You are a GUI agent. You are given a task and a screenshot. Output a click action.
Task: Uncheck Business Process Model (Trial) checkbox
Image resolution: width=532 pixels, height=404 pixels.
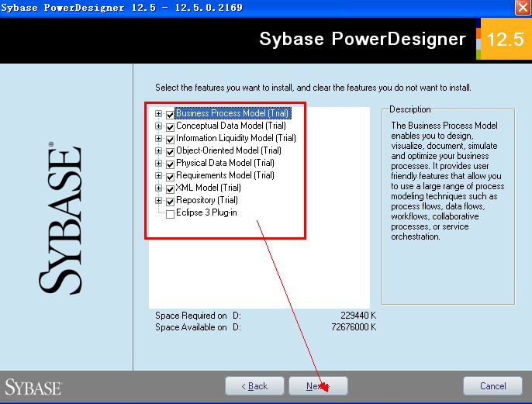pyautogui.click(x=170, y=115)
